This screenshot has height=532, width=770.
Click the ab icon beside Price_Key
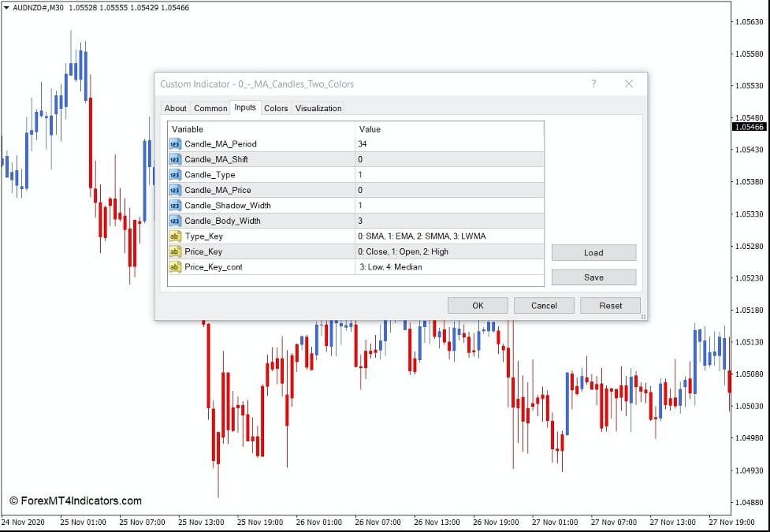coord(173,251)
